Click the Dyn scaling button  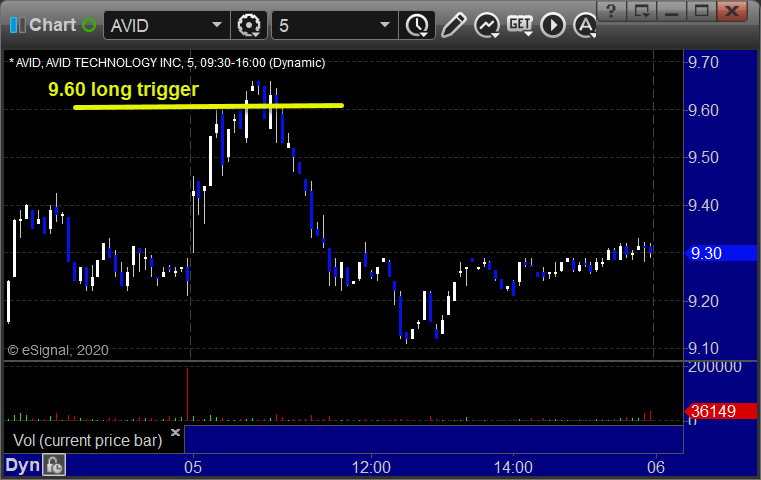click(22, 465)
